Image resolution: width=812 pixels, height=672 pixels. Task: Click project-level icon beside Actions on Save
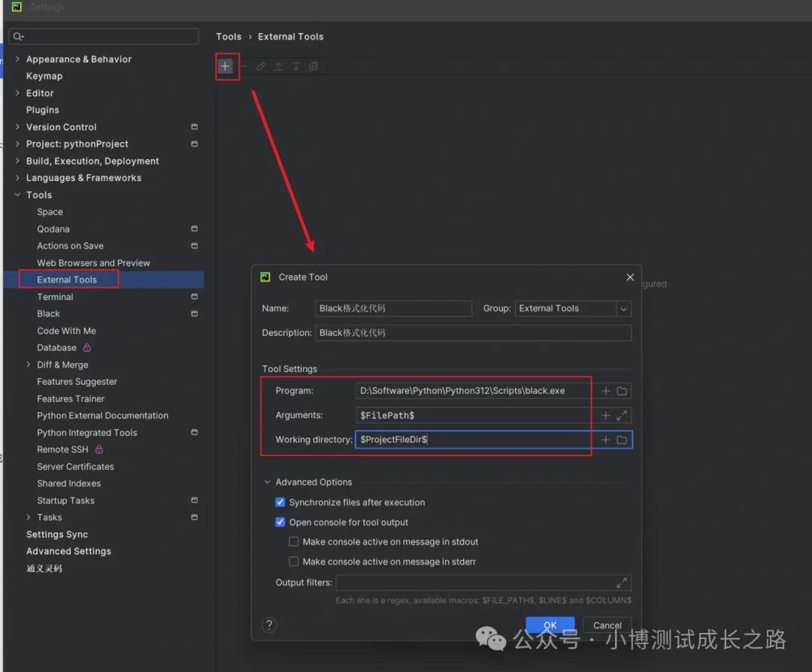[194, 246]
